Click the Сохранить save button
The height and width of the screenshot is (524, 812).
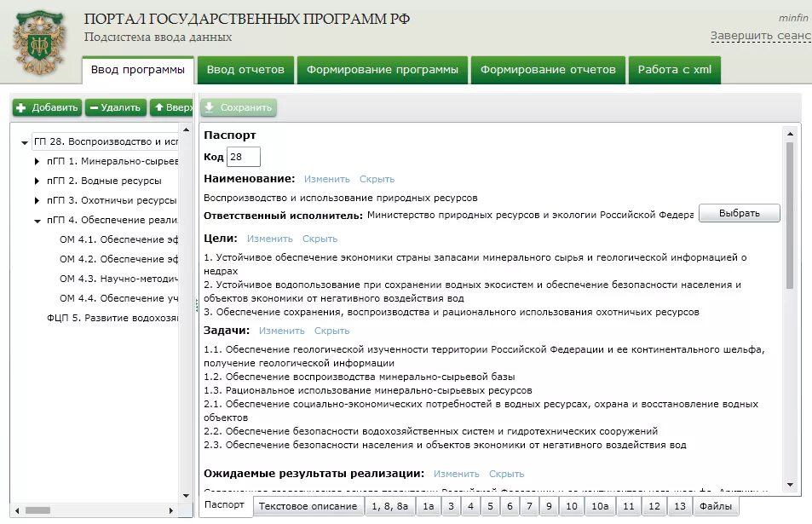coord(239,107)
